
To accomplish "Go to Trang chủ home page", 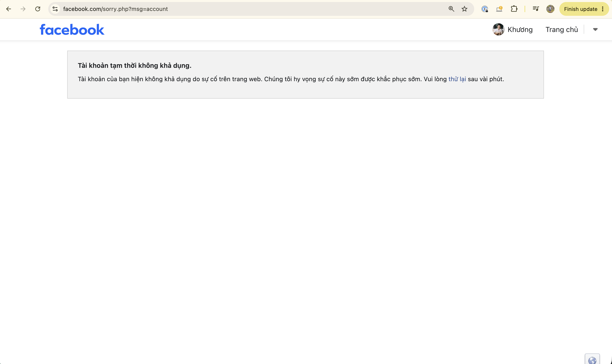I will [x=562, y=29].
